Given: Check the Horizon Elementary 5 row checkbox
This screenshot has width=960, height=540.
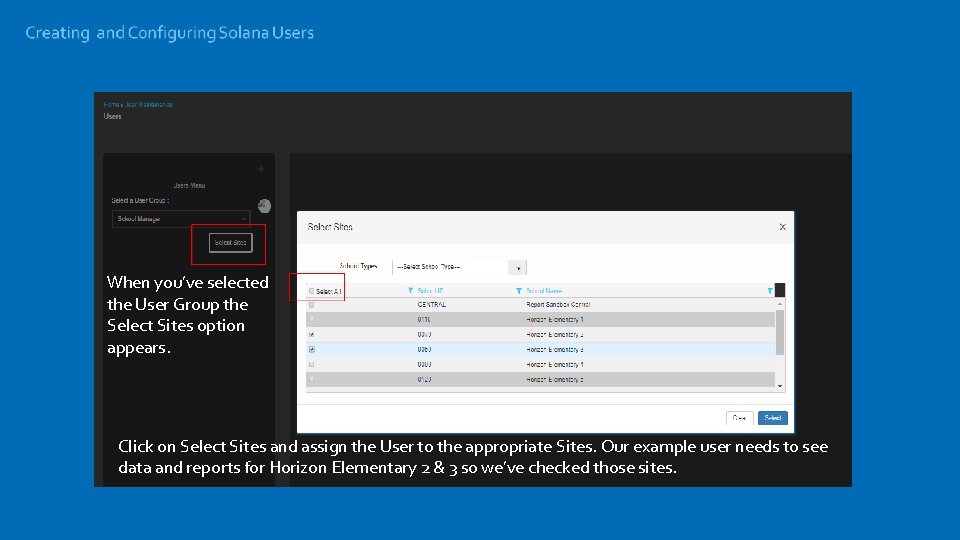Looking at the screenshot, I should (x=312, y=380).
